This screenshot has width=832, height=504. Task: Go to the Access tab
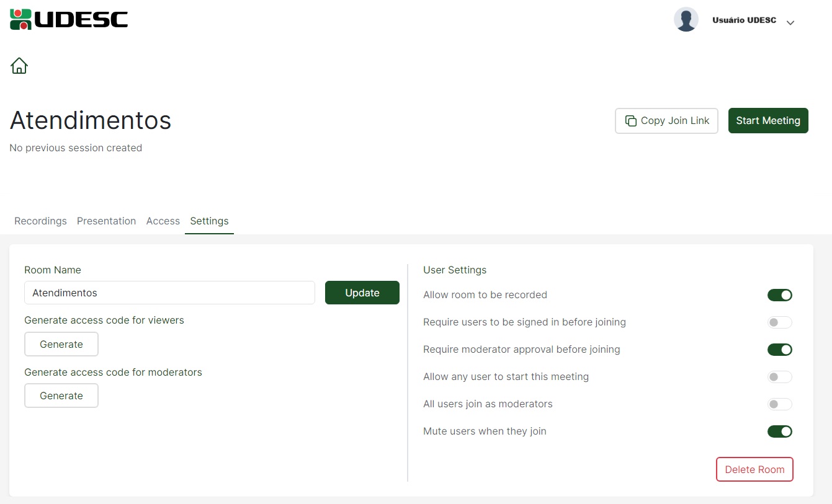click(x=163, y=221)
